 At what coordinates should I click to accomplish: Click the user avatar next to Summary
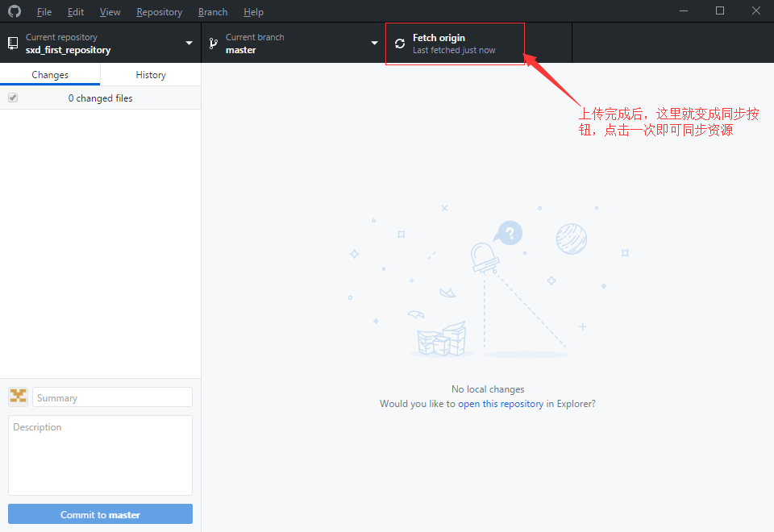[x=19, y=397]
